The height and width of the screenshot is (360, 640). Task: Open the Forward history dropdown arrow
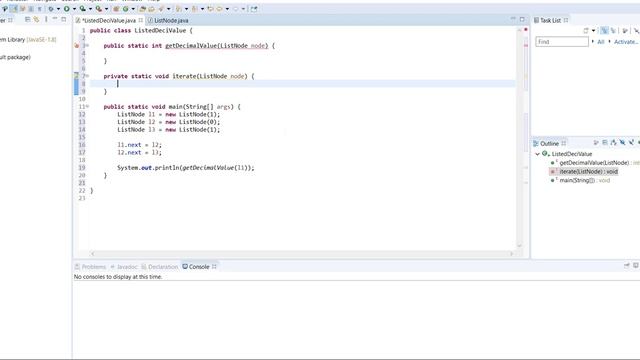[243, 9]
